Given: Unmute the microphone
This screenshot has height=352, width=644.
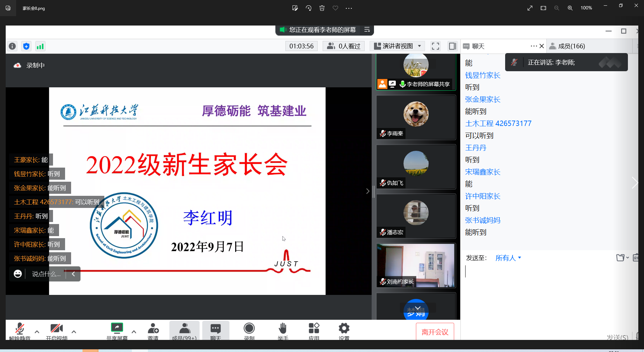Looking at the screenshot, I should point(20,328).
